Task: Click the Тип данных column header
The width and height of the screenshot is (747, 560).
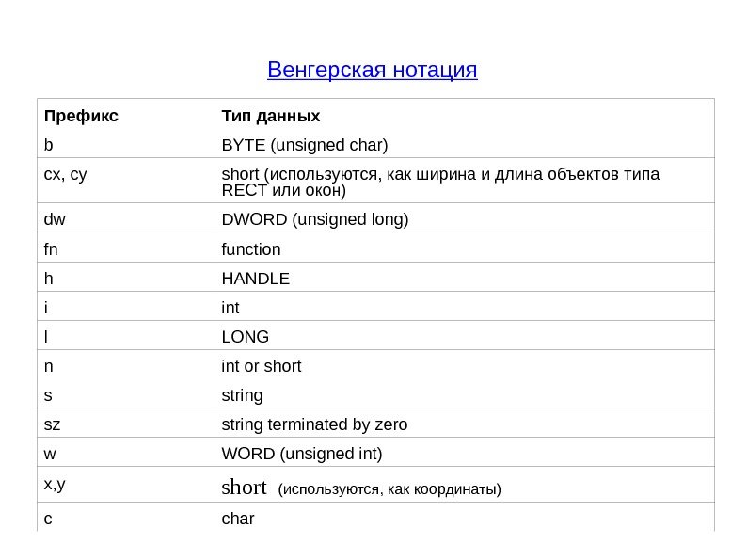Action: (x=271, y=117)
